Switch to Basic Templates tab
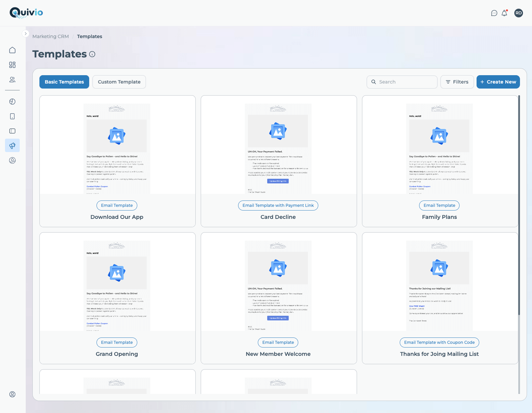This screenshot has width=532, height=413. point(64,82)
